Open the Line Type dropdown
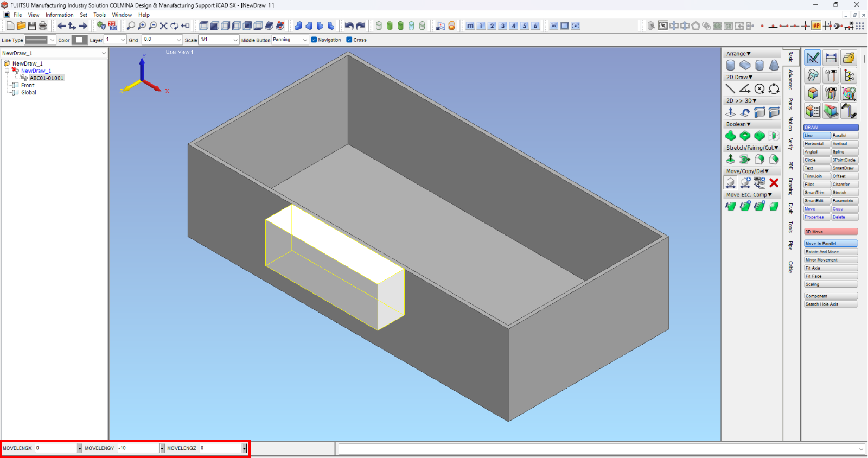The image size is (868, 458). pyautogui.click(x=52, y=40)
